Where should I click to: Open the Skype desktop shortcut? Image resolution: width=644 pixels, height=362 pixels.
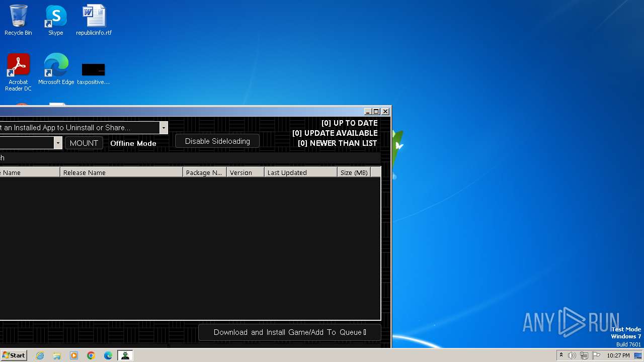[x=55, y=20]
